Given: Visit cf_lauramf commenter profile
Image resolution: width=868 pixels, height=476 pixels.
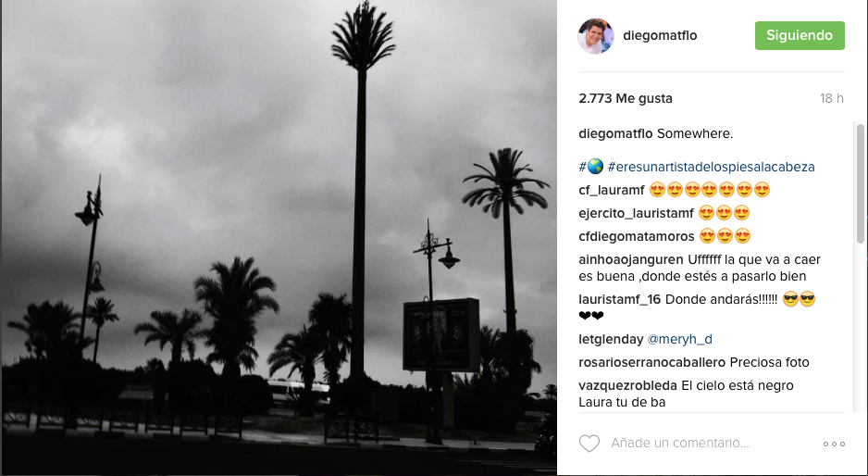Looking at the screenshot, I should (x=611, y=190).
